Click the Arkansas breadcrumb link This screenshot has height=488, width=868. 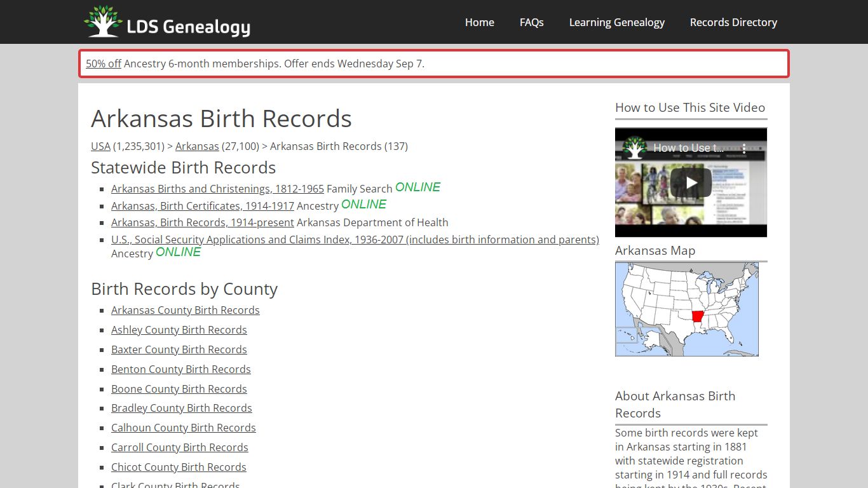[197, 146]
